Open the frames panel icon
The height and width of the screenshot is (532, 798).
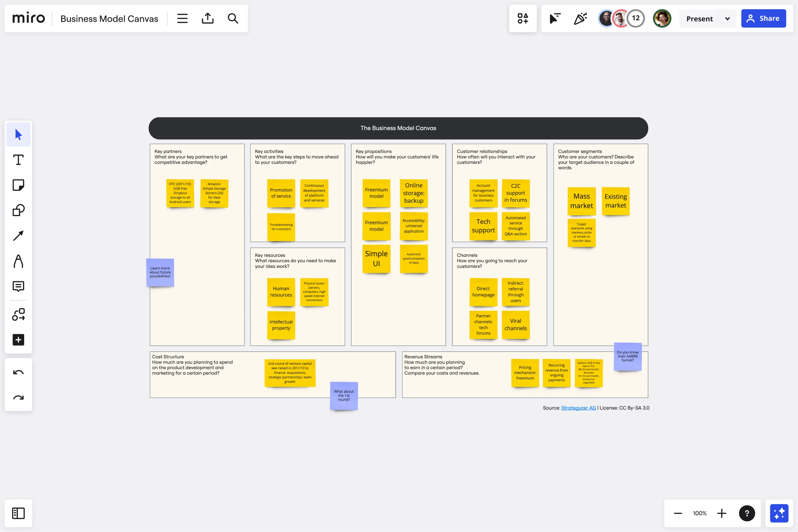[18, 513]
